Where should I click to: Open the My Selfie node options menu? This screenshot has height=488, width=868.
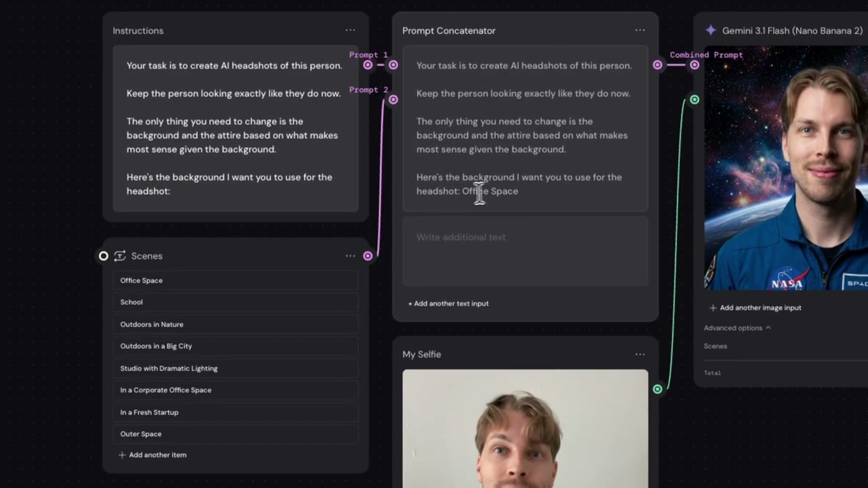tap(640, 354)
